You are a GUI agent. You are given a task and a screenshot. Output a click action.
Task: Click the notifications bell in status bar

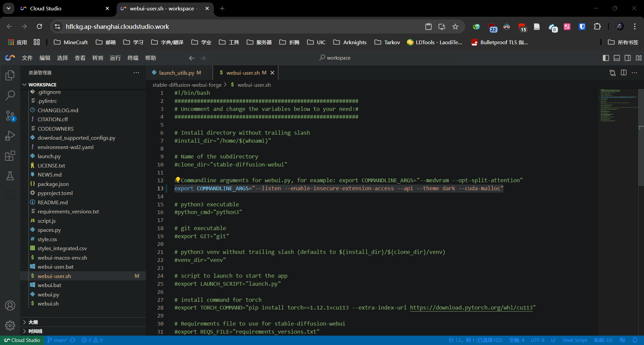635,340
